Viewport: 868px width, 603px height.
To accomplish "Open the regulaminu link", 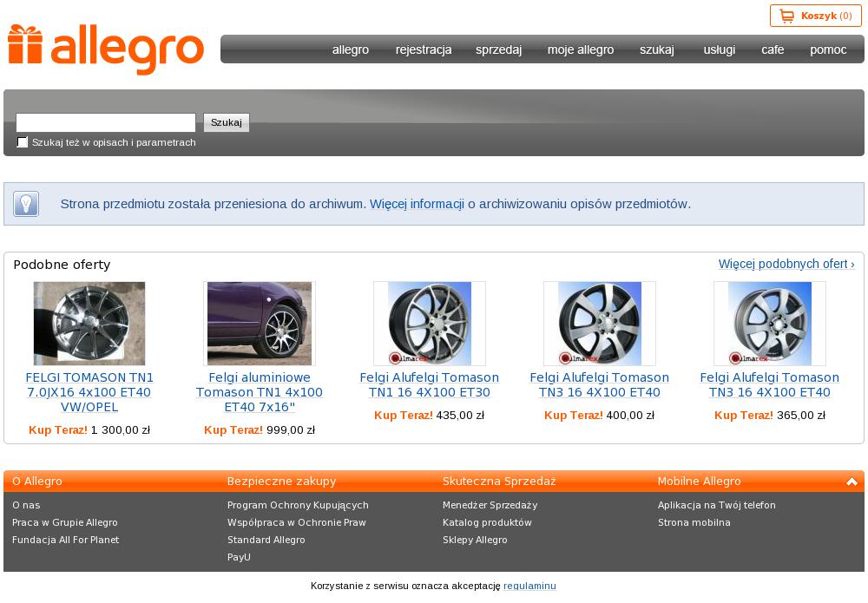I will (x=529, y=586).
